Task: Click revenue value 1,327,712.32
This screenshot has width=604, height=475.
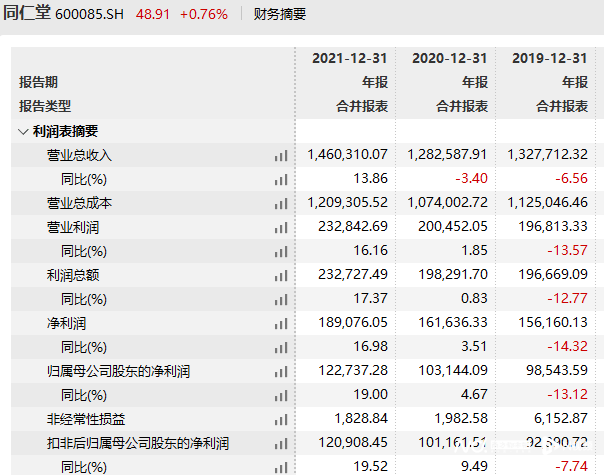Action: tap(547, 154)
